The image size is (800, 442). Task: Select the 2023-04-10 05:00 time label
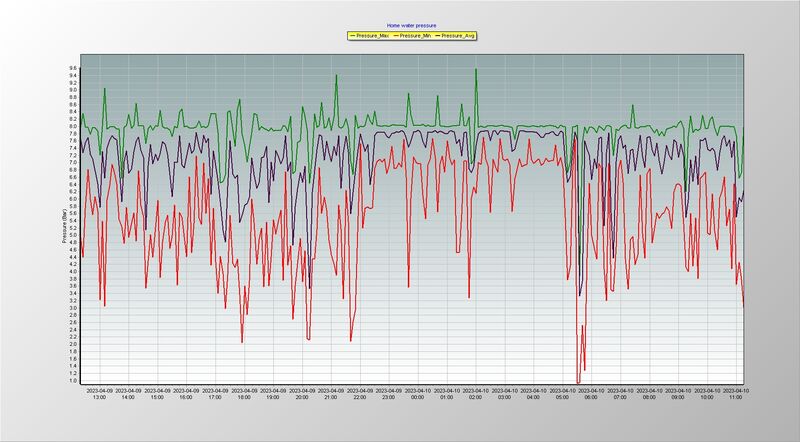pyautogui.click(x=563, y=394)
